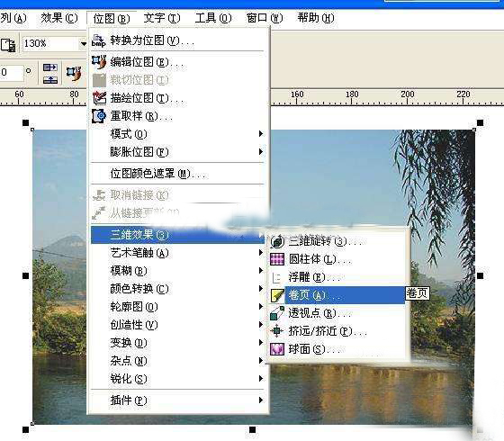This screenshot has height=441, width=504.
Task: Click the rotation angle input field
Action: [12, 73]
